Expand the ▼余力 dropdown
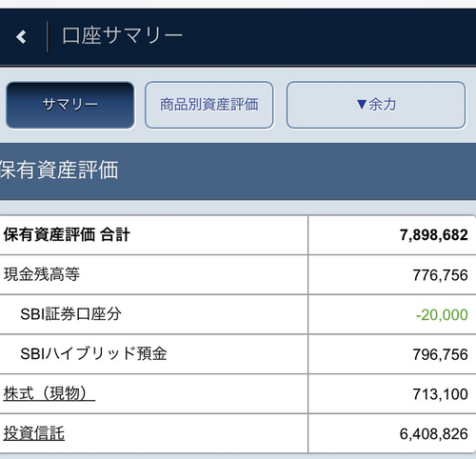Screen dimensions: 476x459 [376, 105]
